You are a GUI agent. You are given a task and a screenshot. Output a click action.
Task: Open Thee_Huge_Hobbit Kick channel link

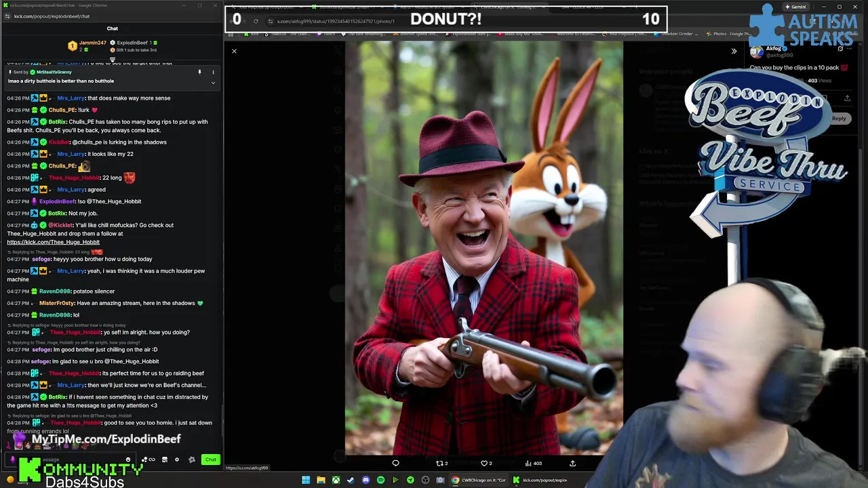pyautogui.click(x=53, y=242)
